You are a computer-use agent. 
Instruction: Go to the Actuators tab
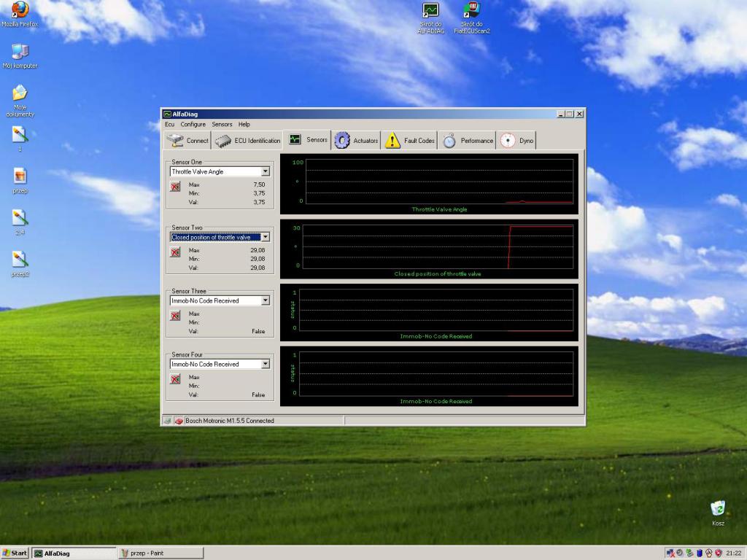coord(356,141)
